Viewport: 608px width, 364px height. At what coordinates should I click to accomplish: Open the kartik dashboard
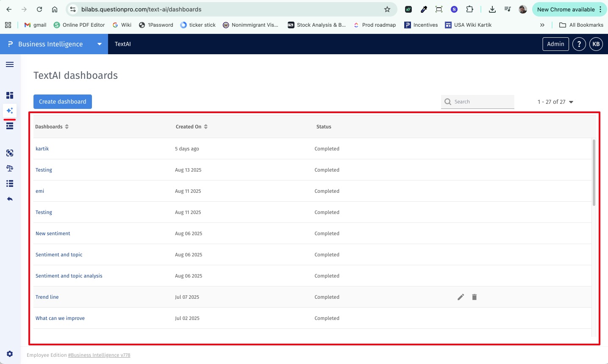[x=42, y=149]
